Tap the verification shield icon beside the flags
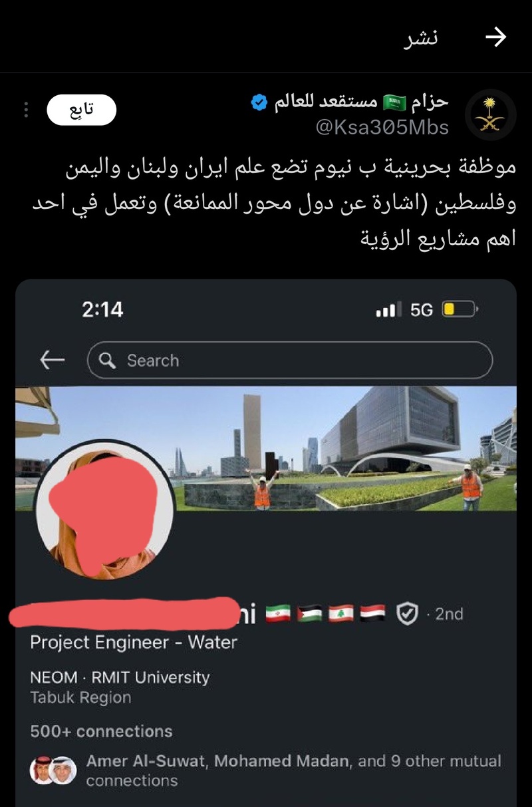This screenshot has width=532, height=807. (x=407, y=614)
